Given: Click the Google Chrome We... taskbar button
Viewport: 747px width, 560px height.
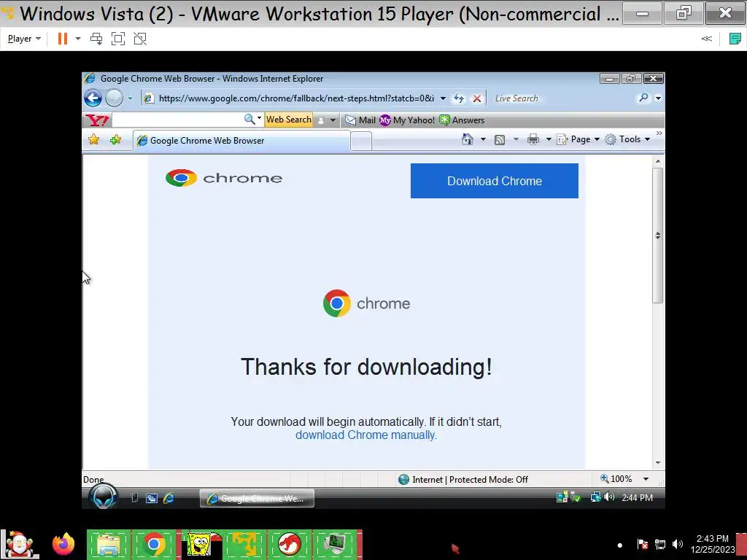Looking at the screenshot, I should pos(257,499).
